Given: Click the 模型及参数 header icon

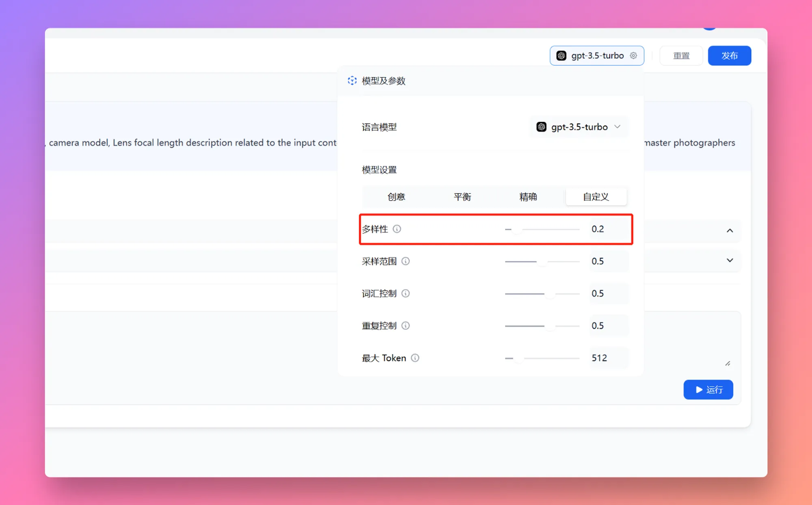Looking at the screenshot, I should (x=352, y=81).
